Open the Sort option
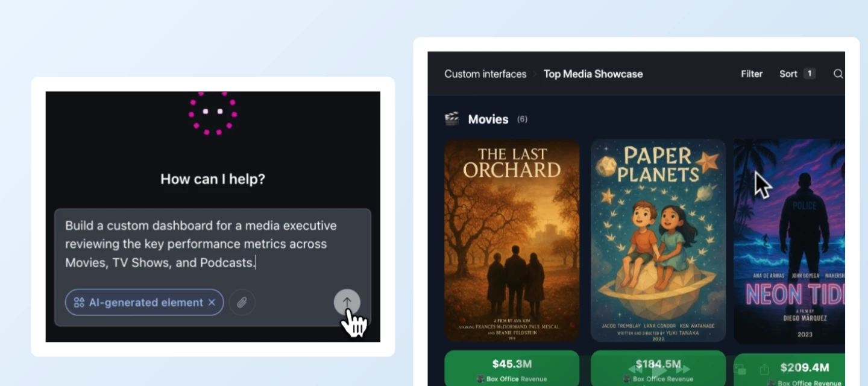 788,74
